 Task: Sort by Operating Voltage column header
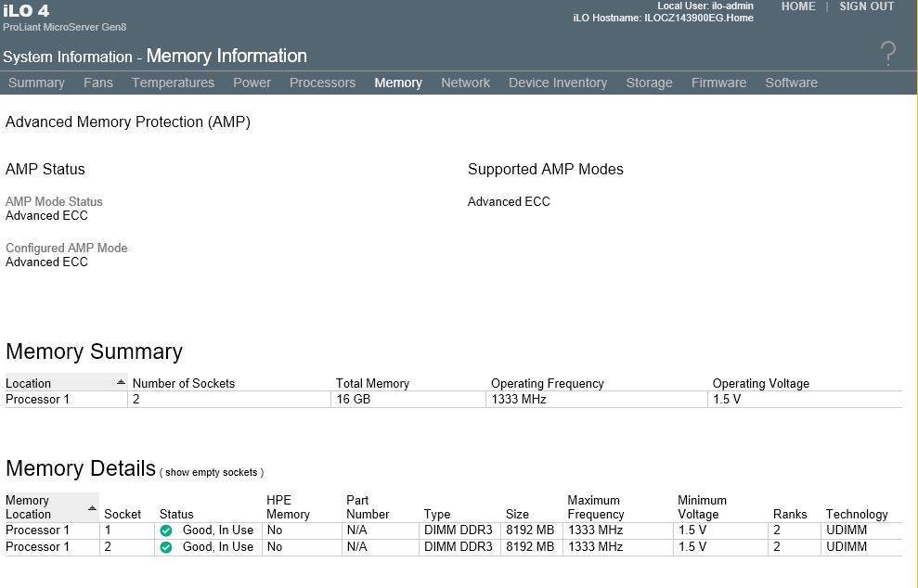[760, 383]
